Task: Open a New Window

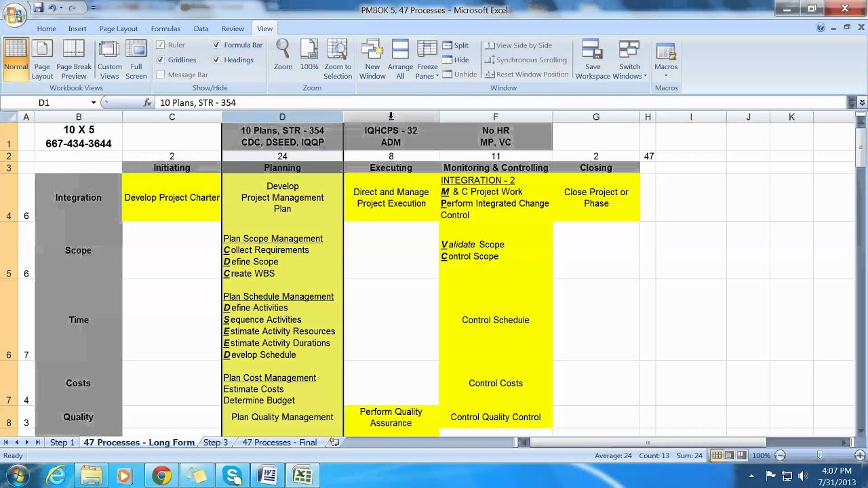Action: pyautogui.click(x=372, y=59)
